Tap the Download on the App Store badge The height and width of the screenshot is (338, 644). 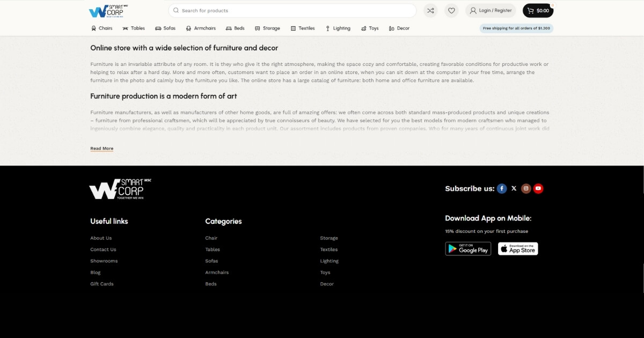coord(518,249)
